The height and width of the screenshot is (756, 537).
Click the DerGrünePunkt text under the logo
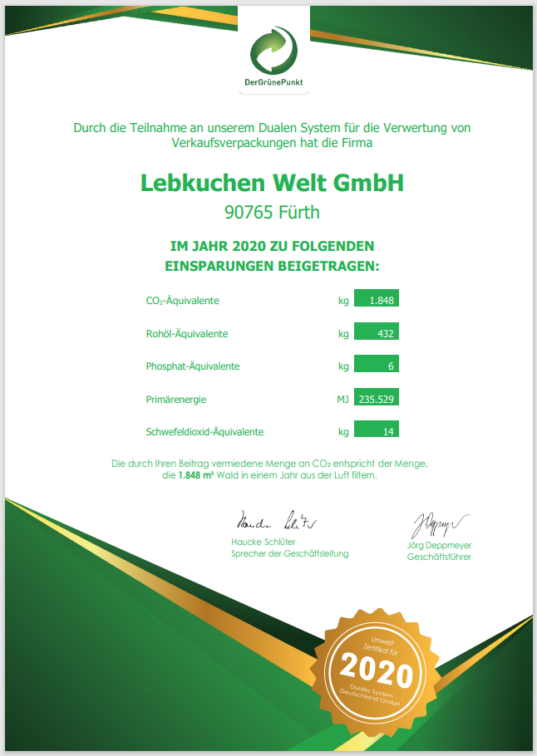click(273, 82)
